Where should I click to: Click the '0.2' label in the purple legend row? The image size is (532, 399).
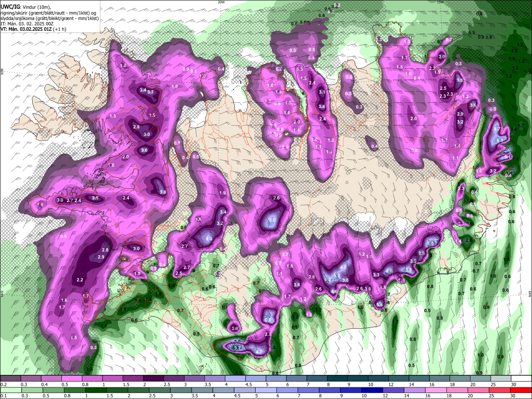3,384
